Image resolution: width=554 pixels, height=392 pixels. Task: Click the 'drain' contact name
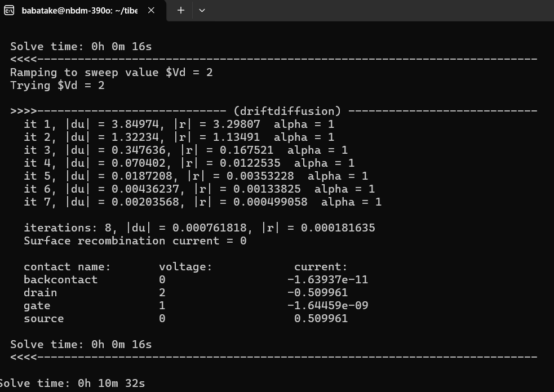(40, 293)
